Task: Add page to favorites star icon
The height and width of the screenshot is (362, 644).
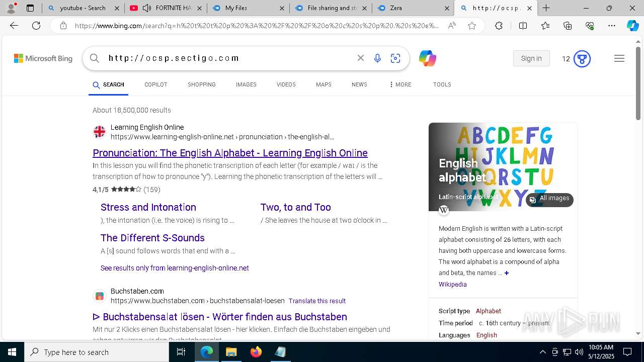Action: point(472,26)
